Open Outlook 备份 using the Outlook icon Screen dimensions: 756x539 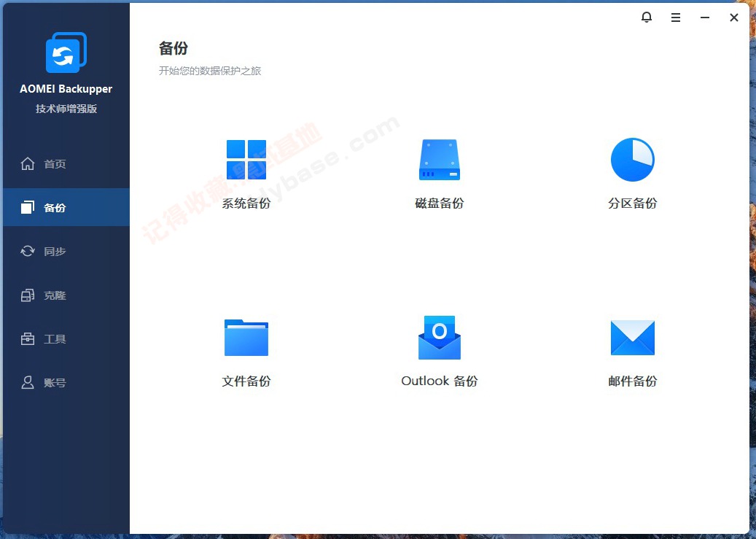(x=439, y=337)
